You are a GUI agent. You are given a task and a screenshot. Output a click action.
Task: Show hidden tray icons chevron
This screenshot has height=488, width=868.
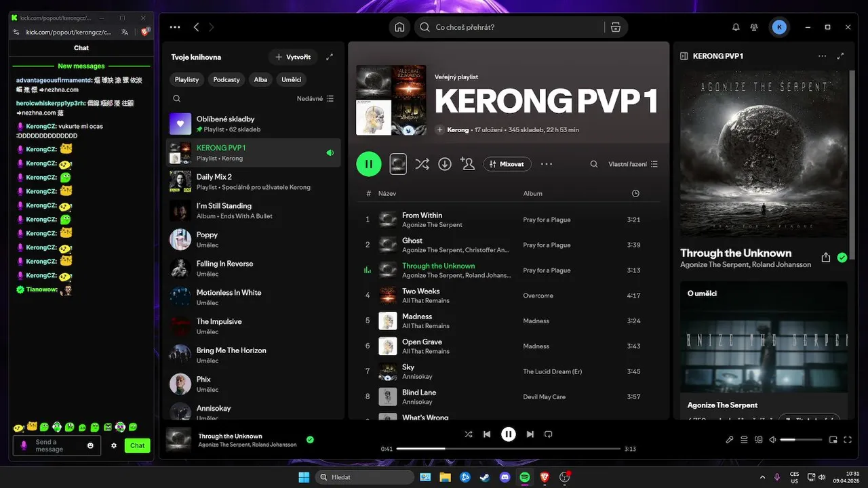coord(762,477)
